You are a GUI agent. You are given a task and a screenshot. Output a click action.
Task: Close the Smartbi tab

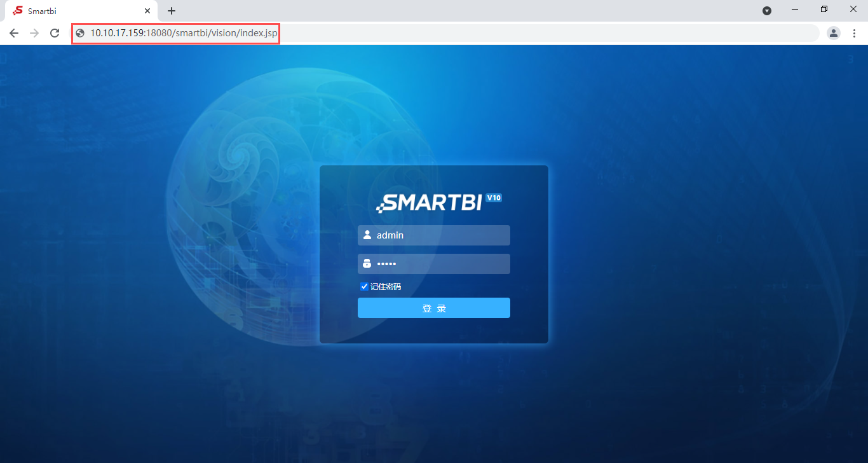point(147,11)
